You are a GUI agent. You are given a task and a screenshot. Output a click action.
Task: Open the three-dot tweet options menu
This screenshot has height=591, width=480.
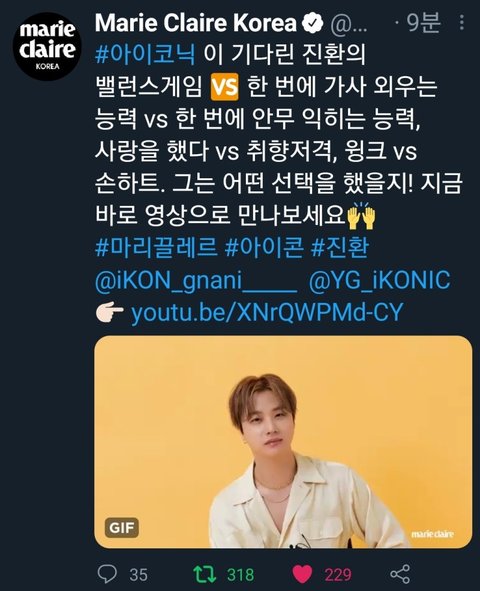click(462, 23)
